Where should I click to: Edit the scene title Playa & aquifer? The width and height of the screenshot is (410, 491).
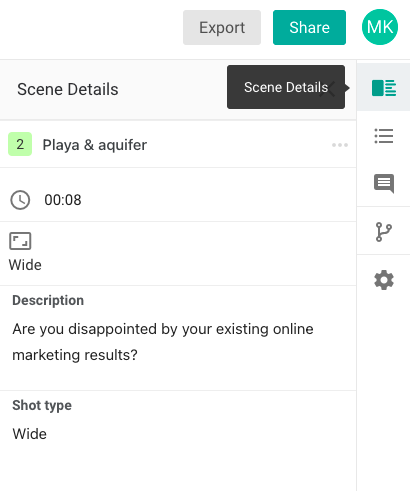[x=95, y=145]
